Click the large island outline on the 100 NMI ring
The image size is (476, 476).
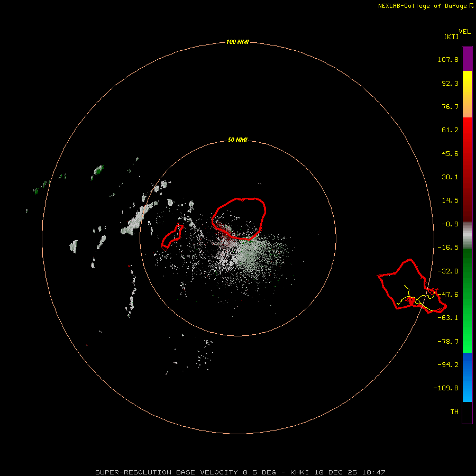point(412,286)
